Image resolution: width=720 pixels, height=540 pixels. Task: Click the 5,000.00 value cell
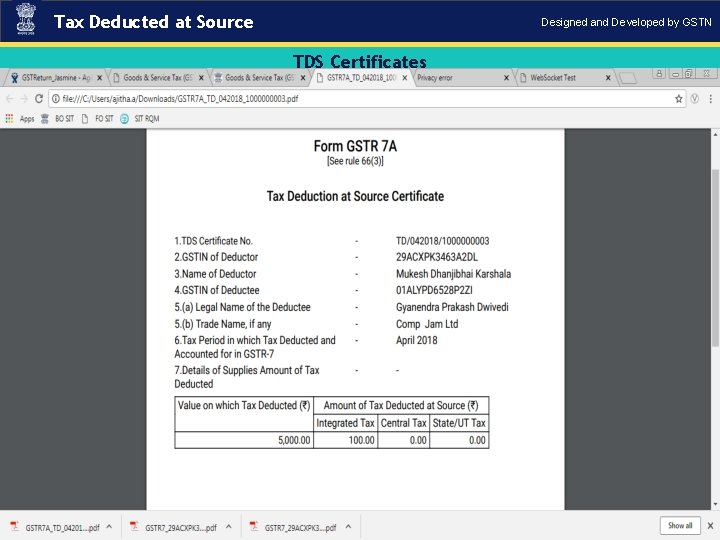[x=244, y=440]
